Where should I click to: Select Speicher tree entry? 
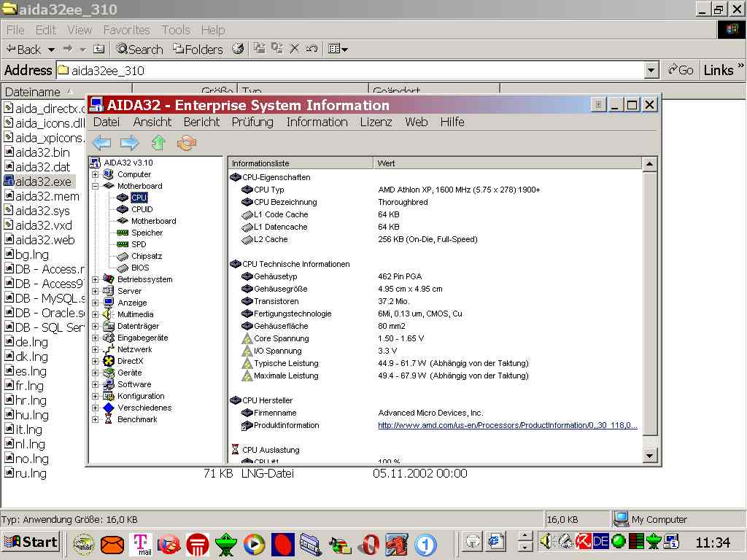[147, 233]
